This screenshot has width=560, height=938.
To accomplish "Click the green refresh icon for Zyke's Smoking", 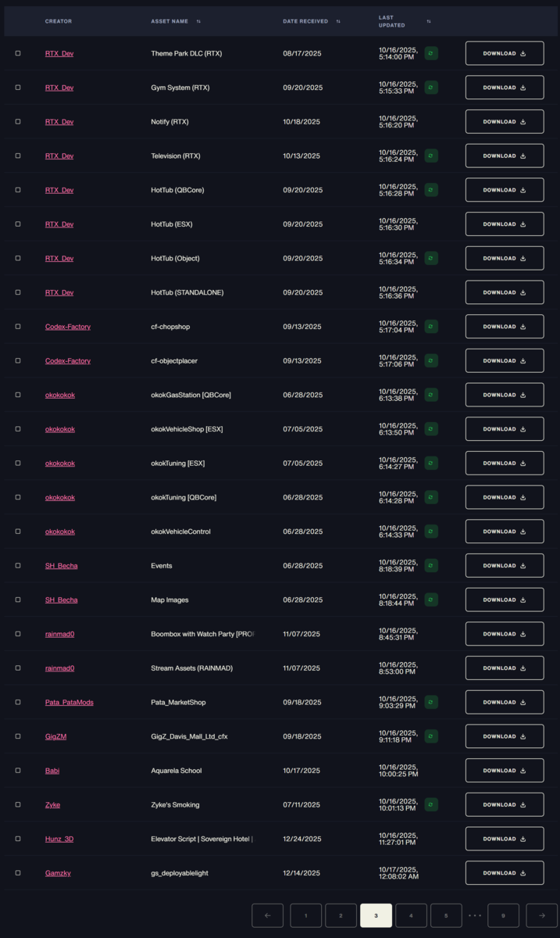I will (431, 804).
